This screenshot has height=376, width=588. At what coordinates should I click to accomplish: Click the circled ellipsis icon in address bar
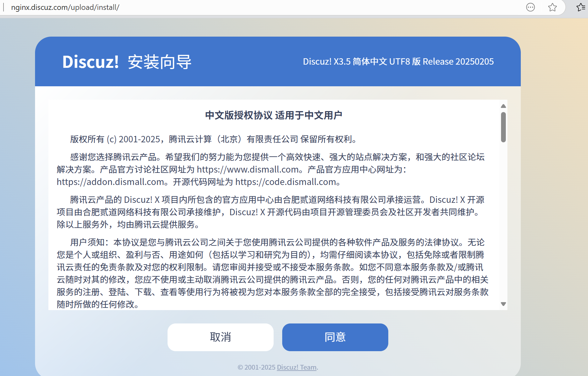pyautogui.click(x=530, y=7)
